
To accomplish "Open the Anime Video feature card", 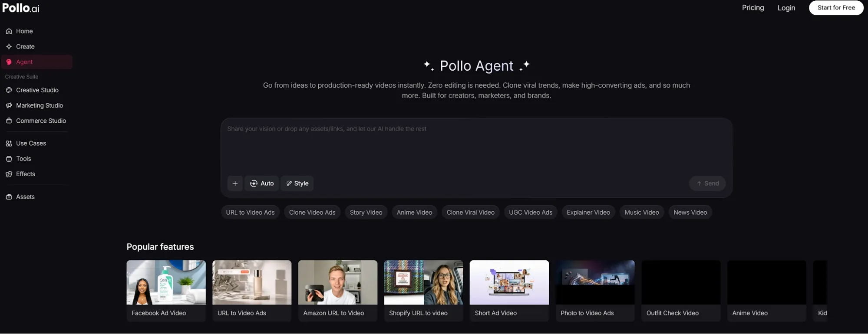I will pyautogui.click(x=767, y=291).
